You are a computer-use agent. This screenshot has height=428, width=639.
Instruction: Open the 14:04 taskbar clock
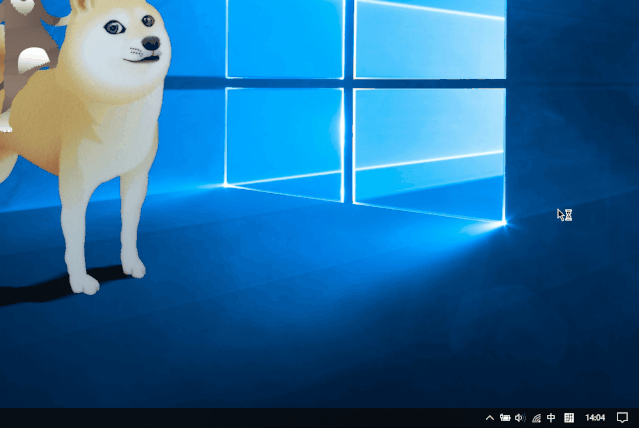(x=595, y=418)
